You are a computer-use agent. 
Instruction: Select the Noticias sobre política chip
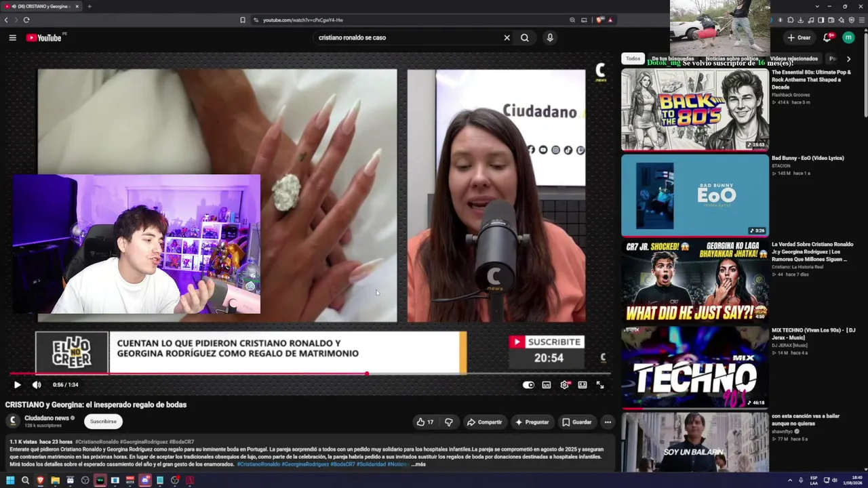[732, 59]
